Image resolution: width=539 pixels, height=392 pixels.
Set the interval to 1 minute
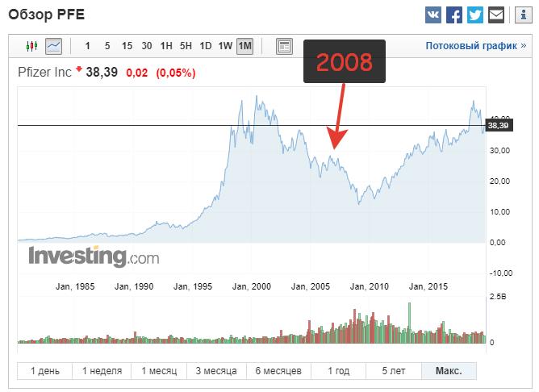coord(88,46)
